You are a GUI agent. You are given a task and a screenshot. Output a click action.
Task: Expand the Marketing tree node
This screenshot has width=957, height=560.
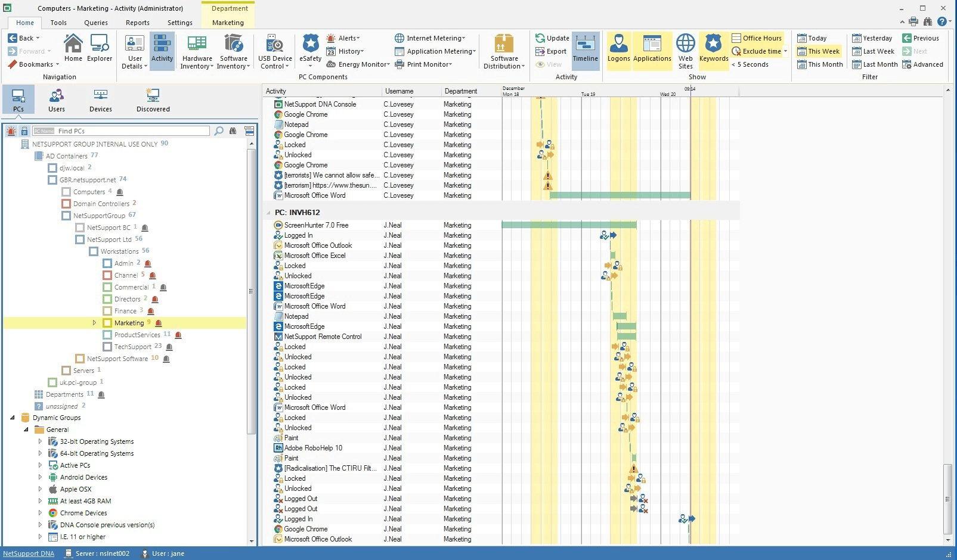tap(94, 323)
